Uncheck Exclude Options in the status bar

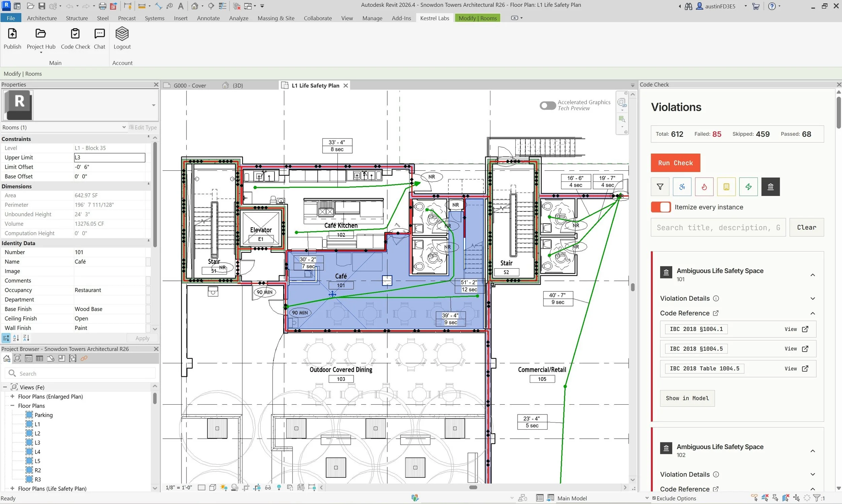(654, 498)
